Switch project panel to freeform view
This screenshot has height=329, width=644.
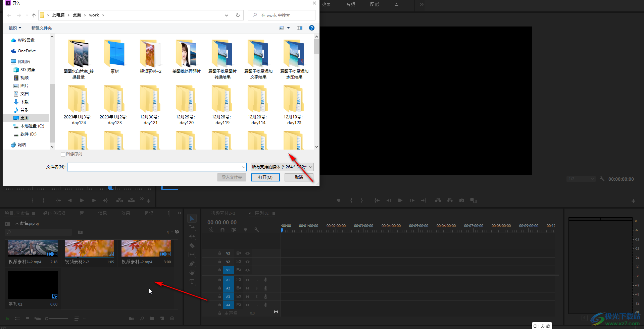pyautogui.click(x=38, y=319)
